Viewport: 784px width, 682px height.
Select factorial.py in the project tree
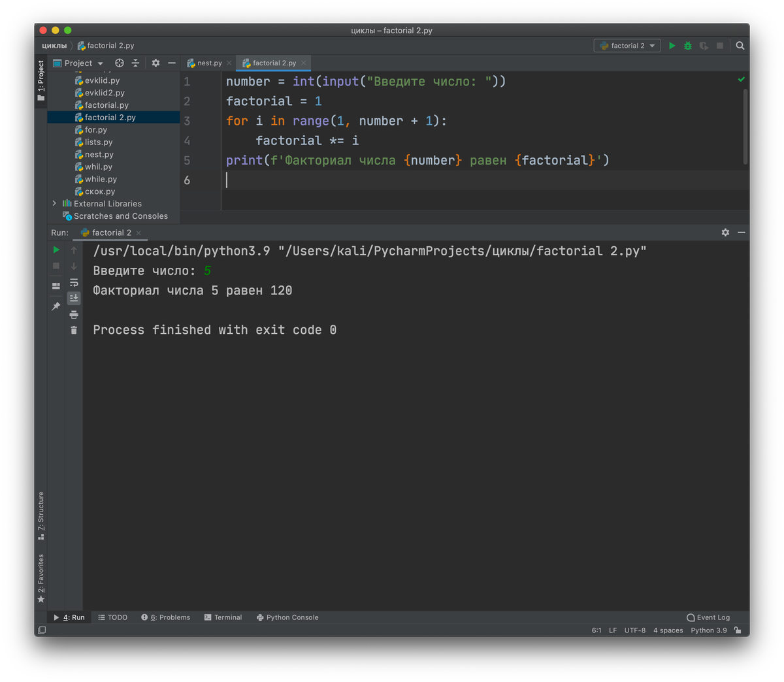tap(113, 105)
